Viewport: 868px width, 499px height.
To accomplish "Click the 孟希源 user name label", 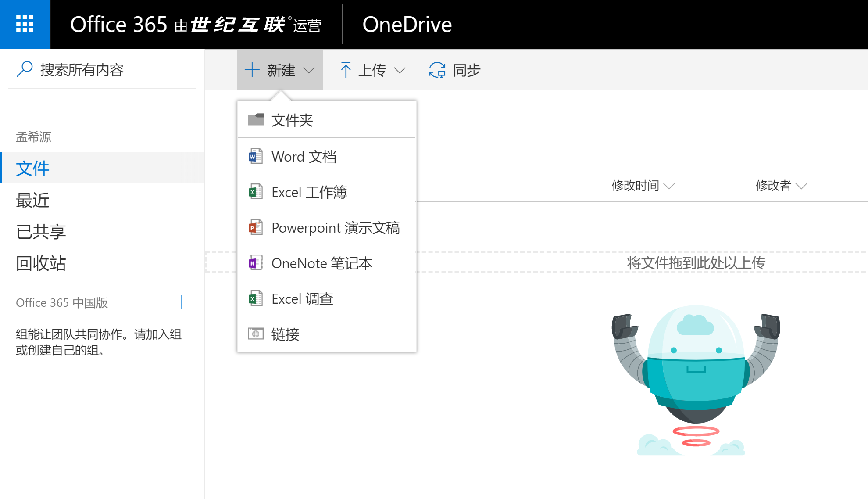I will pyautogui.click(x=34, y=136).
